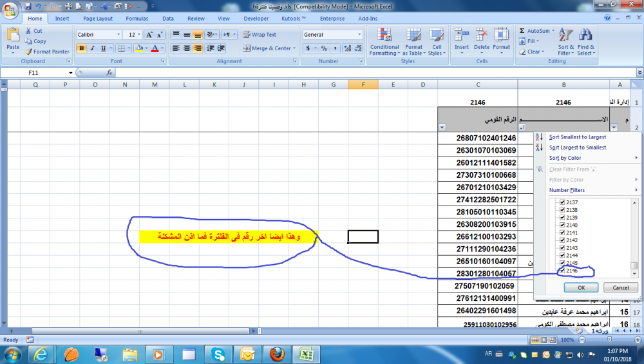
Task: Open the font name dropdown
Action: (x=118, y=35)
